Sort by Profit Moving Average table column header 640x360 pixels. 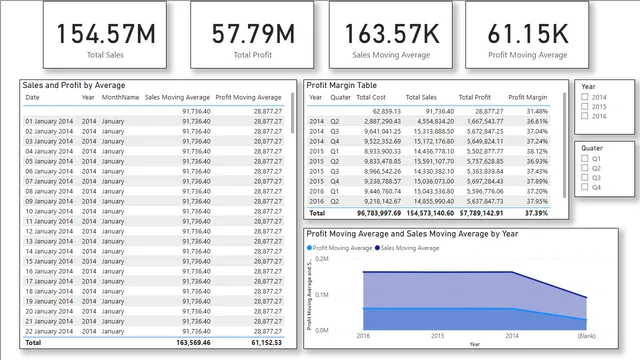tap(249, 98)
